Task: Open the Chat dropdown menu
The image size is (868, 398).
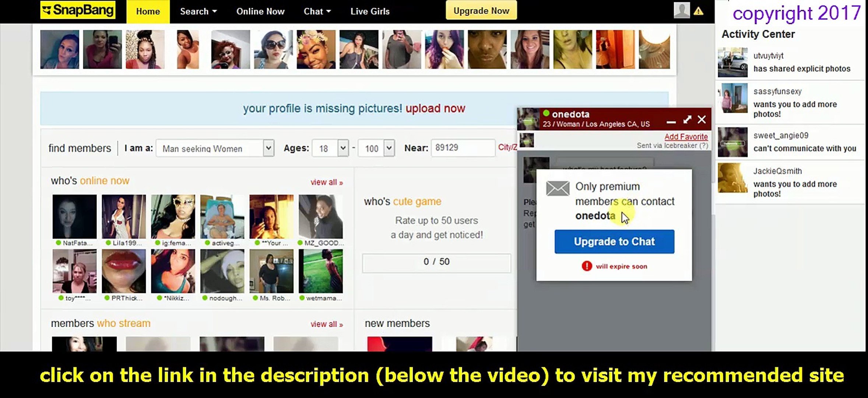Action: point(317,11)
